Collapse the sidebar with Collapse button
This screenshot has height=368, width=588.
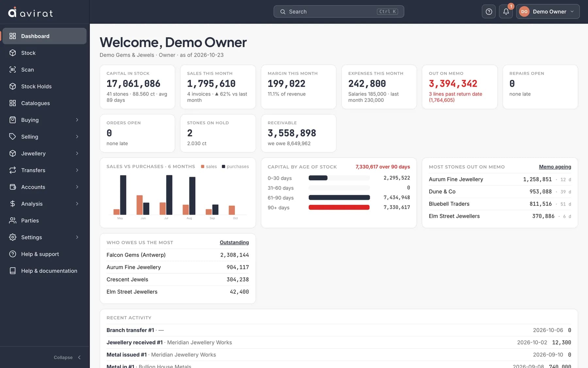(x=67, y=357)
